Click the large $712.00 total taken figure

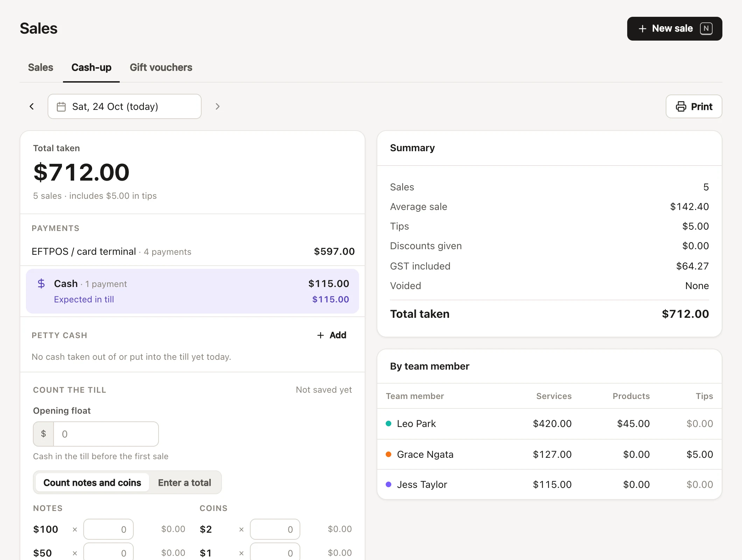(81, 172)
